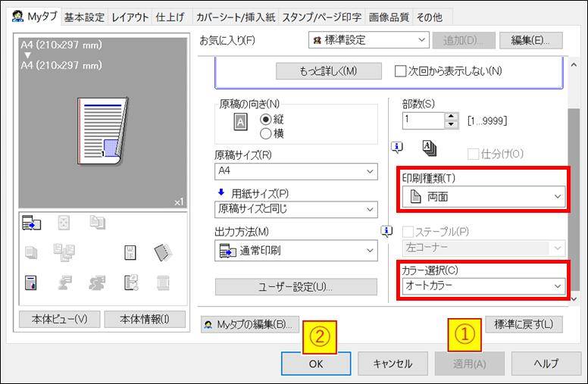This screenshot has width=588, height=384.
Task: Click the grayed double-page duplex icon
Action: (98, 223)
